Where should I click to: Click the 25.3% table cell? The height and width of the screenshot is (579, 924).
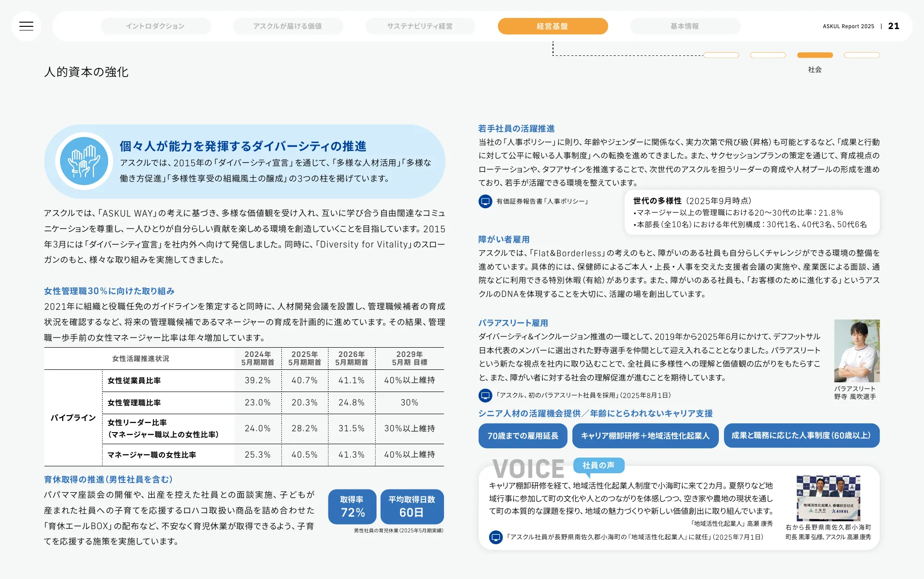tap(258, 455)
